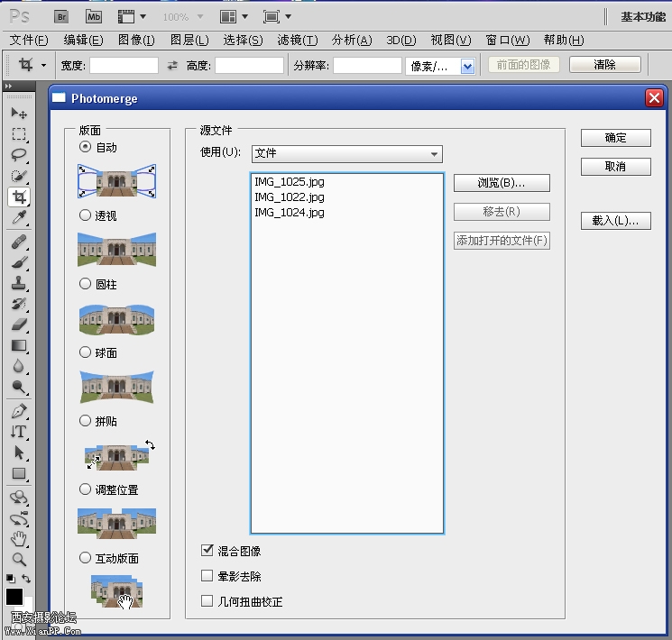Select the Rectangle shape tool
672x640 pixels.
(18, 474)
